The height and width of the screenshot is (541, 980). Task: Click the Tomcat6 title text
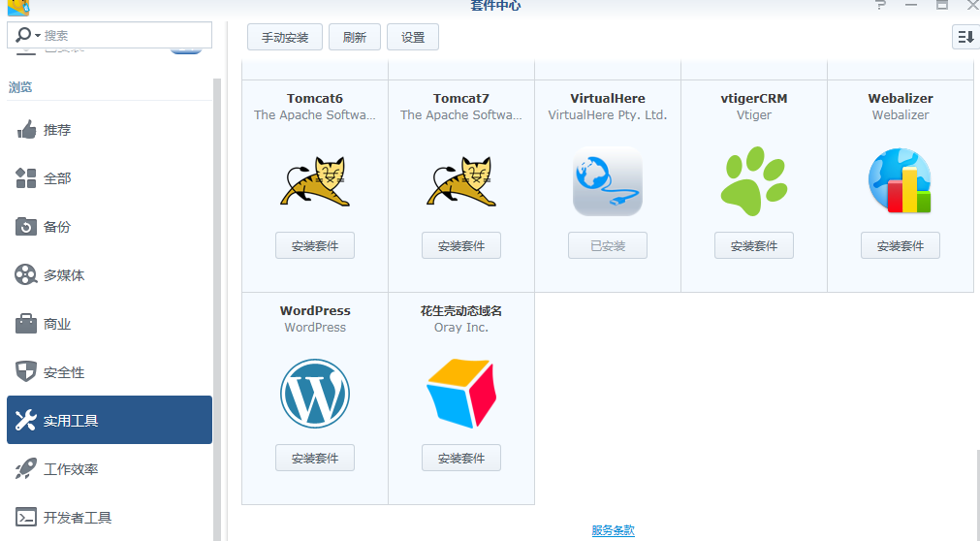click(315, 98)
